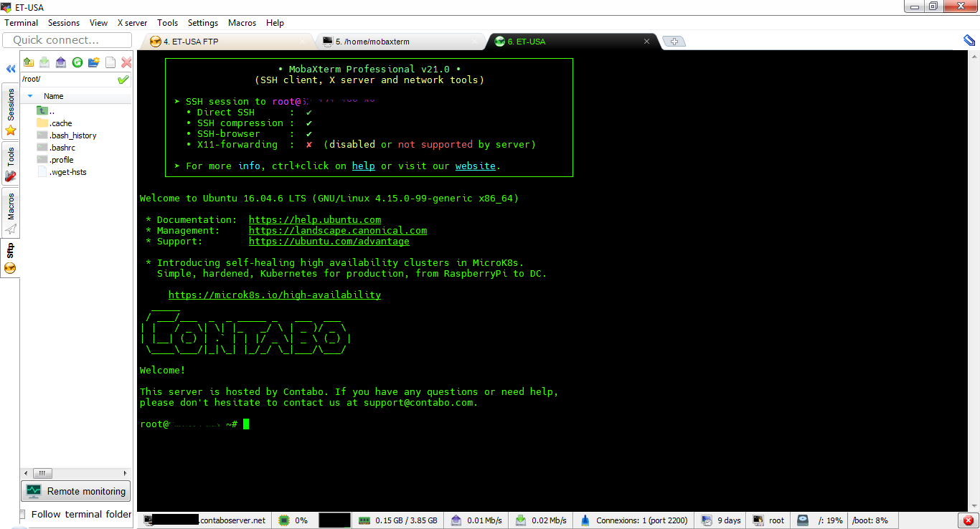Switch to the 5. /home/mobaxterm tab
Image resolution: width=980 pixels, height=529 pixels.
pyautogui.click(x=400, y=42)
